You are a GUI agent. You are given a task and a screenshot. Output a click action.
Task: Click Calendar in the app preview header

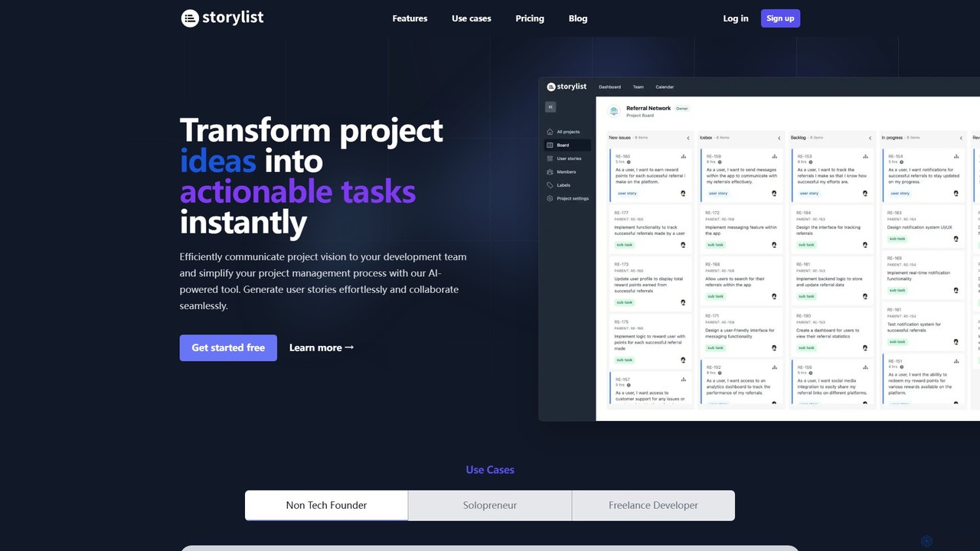pyautogui.click(x=665, y=87)
